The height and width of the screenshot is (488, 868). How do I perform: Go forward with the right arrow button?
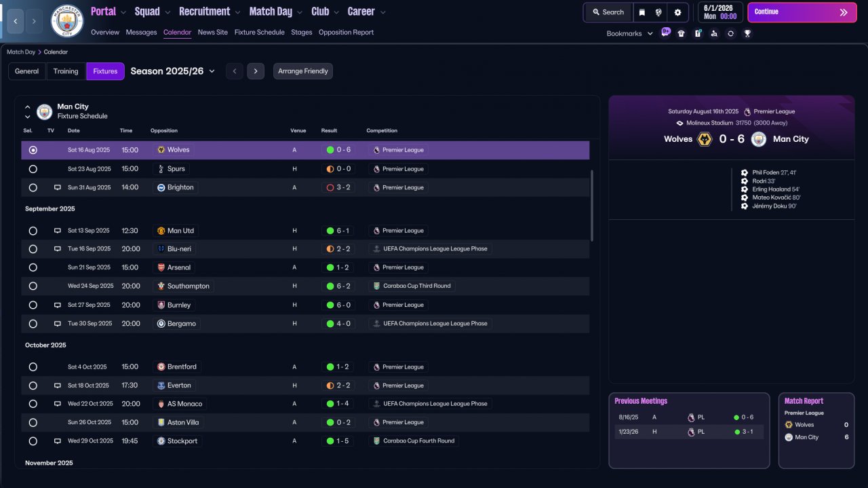pos(35,22)
